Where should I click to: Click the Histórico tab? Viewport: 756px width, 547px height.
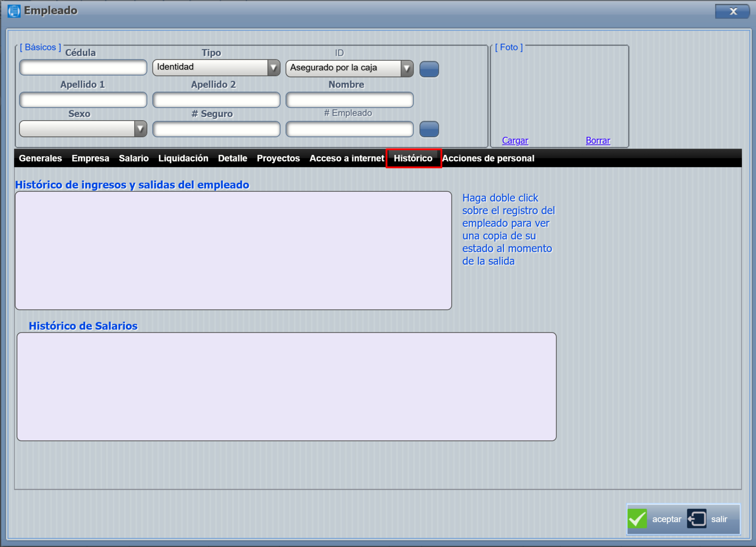413,158
